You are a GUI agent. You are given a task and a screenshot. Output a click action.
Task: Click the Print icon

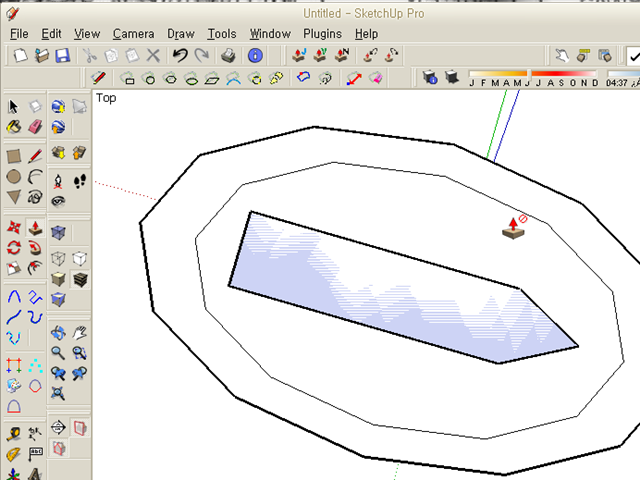228,56
